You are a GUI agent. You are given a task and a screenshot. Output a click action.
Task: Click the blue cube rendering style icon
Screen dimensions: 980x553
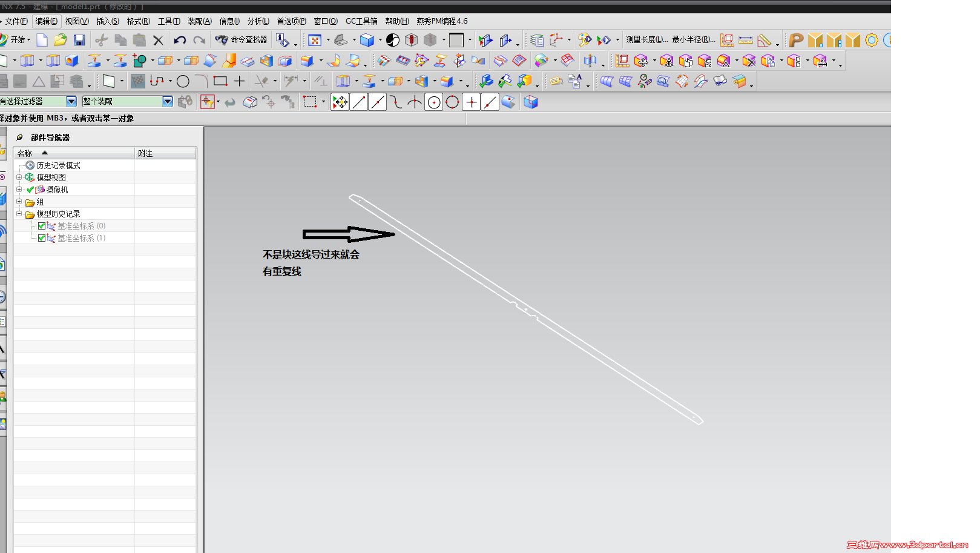point(367,40)
